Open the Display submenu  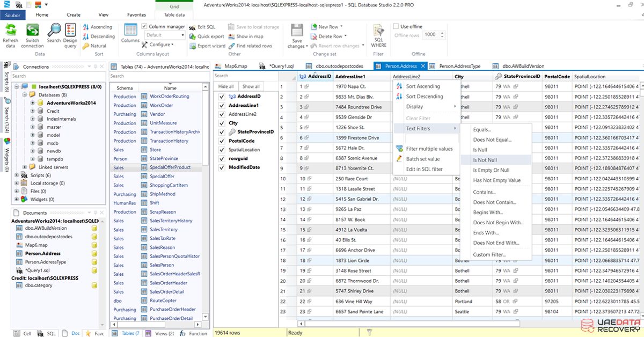(x=427, y=107)
